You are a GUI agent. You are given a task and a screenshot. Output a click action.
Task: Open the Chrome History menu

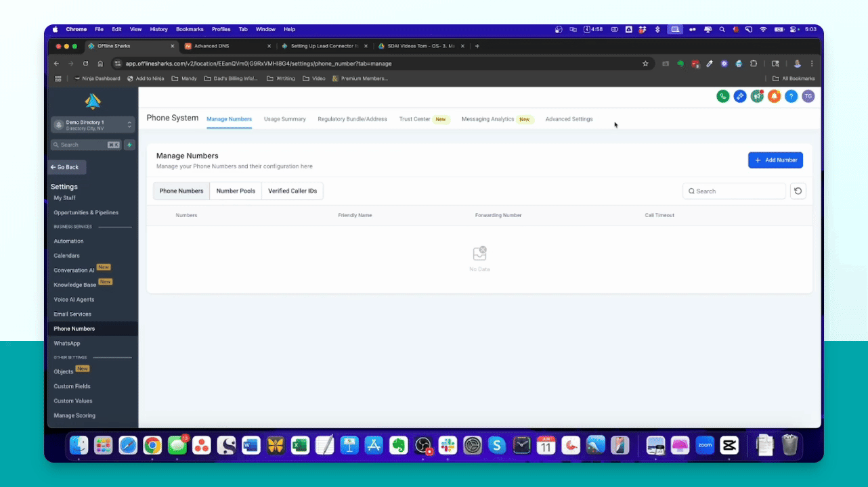158,29
